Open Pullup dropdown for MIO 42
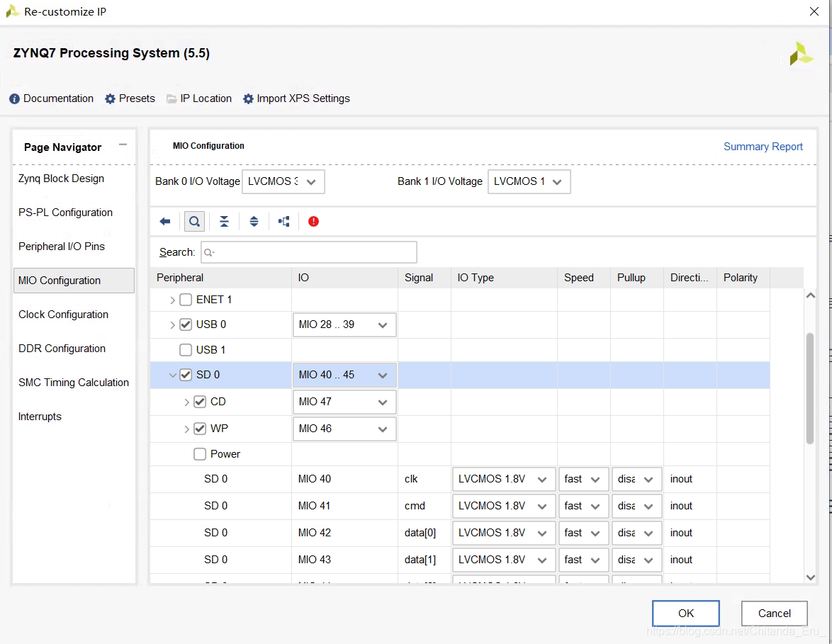 [x=636, y=533]
